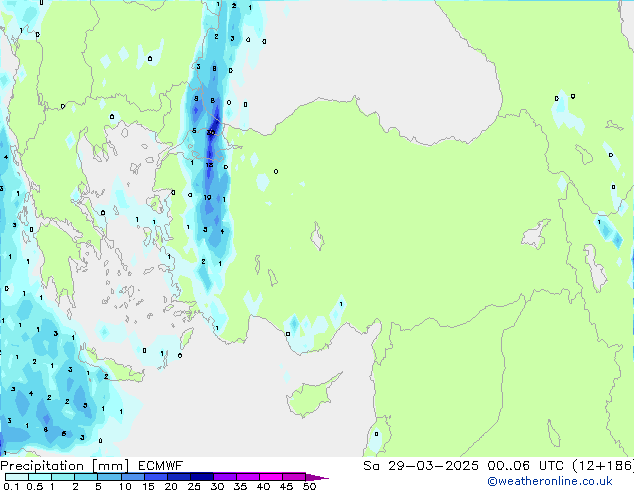This screenshot has height=490, width=634.
Task: Select the 5–10 mm legend color box
Action: pyautogui.click(x=109, y=477)
